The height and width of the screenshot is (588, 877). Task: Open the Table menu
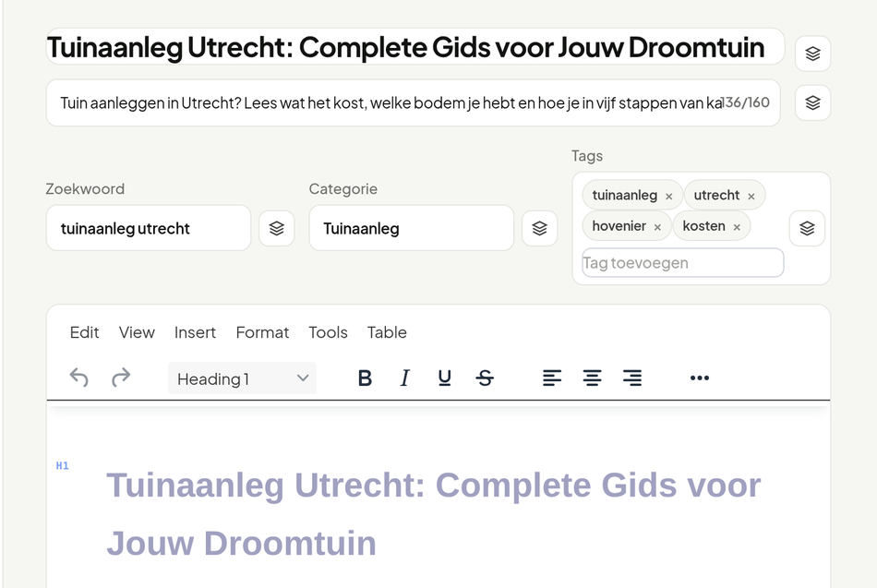pos(387,332)
